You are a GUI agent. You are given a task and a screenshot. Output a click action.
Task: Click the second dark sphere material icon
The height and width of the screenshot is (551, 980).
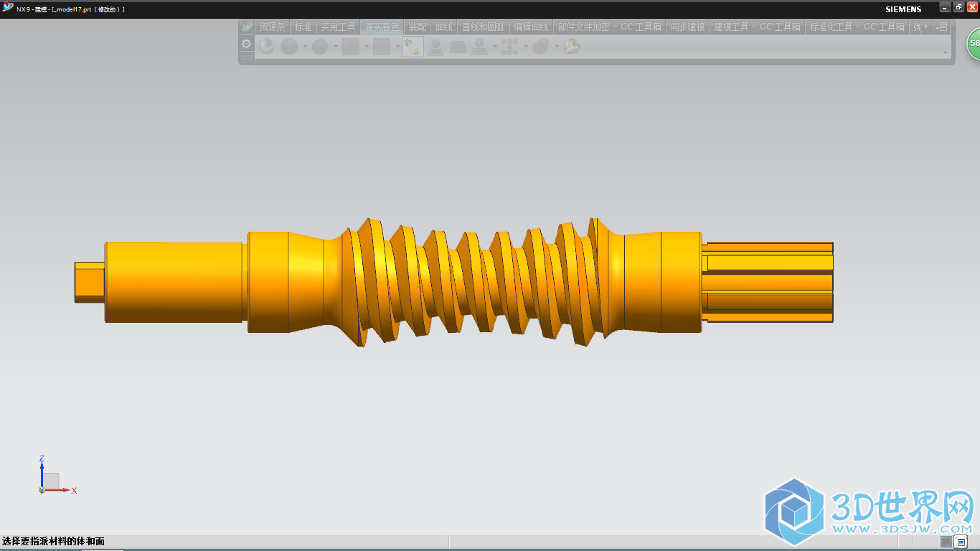[x=289, y=47]
